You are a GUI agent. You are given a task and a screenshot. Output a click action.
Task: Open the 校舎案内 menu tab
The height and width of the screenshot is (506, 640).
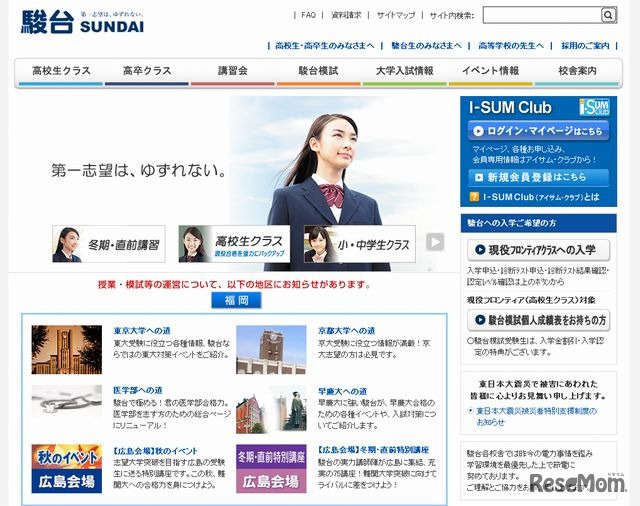[577, 72]
